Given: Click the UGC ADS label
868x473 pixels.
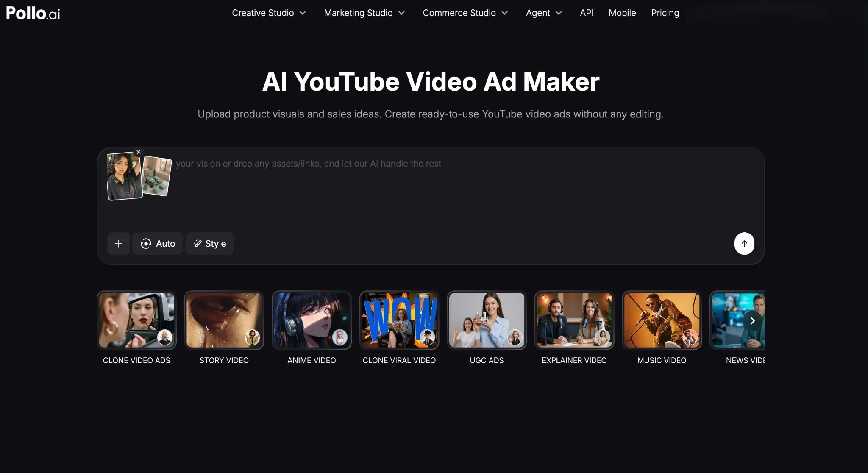Looking at the screenshot, I should pos(487,360).
